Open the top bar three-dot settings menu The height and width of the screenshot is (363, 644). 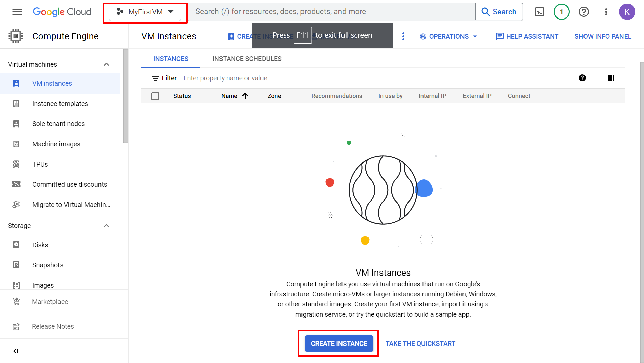(606, 12)
